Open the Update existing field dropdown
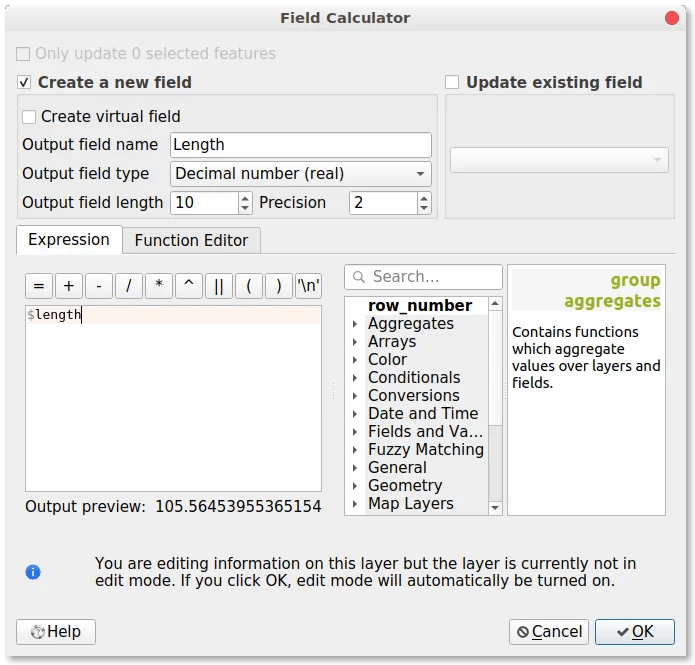 coord(559,160)
